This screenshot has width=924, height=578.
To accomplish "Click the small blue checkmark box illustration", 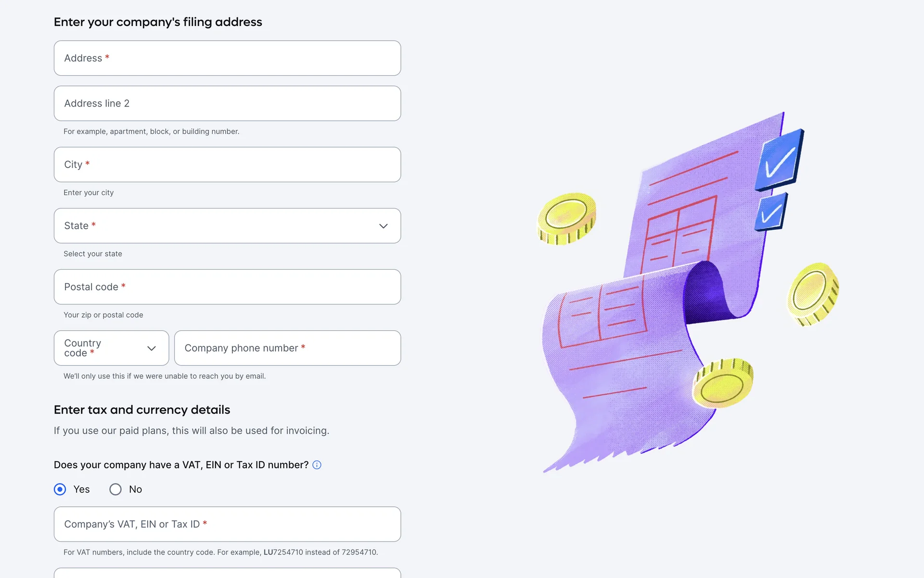I will pos(771,212).
